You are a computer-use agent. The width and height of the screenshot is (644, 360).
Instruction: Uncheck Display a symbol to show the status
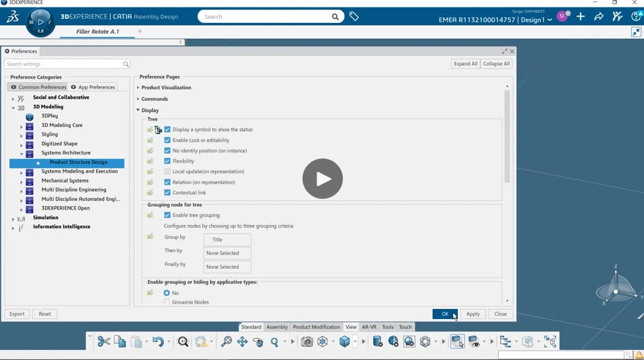coord(167,130)
